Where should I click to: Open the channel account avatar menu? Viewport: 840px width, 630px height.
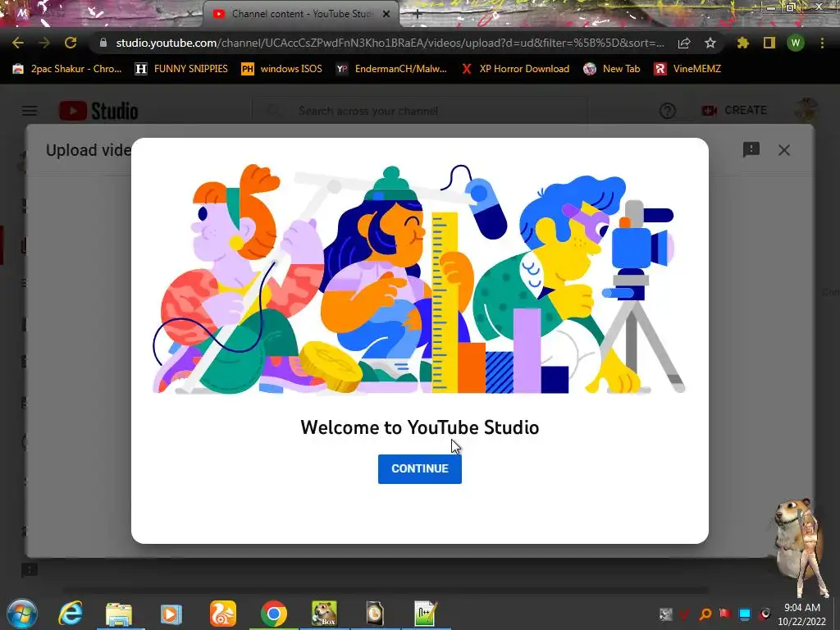coord(806,111)
